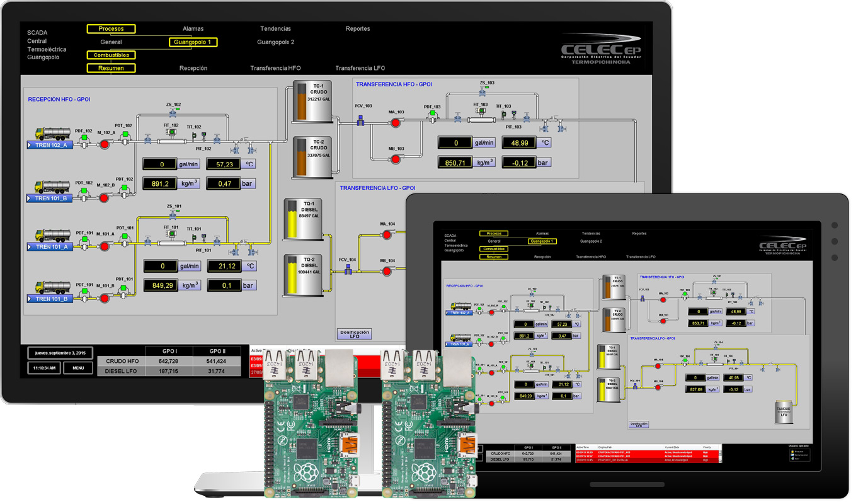Select pump MA_103 in Transferencia HFO
Viewport: 863px width, 504px height.
(x=395, y=122)
